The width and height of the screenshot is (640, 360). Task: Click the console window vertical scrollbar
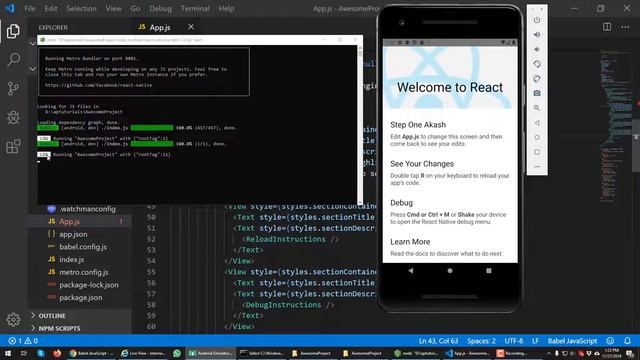(360, 124)
